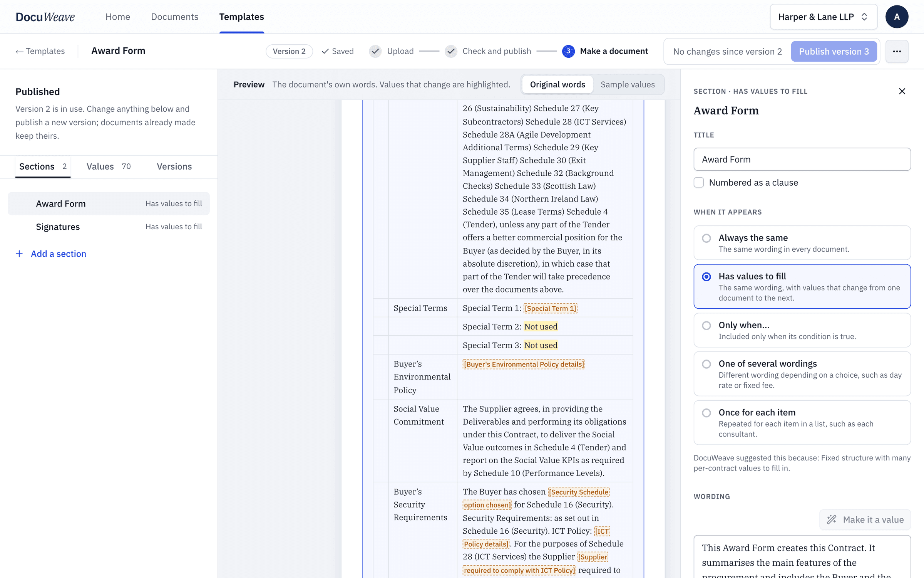The width and height of the screenshot is (924, 578).
Task: Select the Award Form section row
Action: pos(109,203)
